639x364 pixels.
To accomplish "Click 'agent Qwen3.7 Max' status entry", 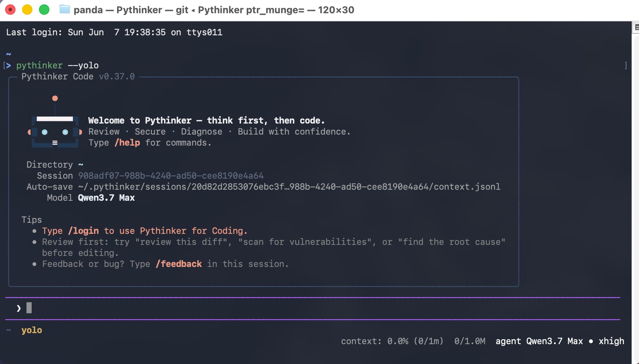I will coord(539,341).
